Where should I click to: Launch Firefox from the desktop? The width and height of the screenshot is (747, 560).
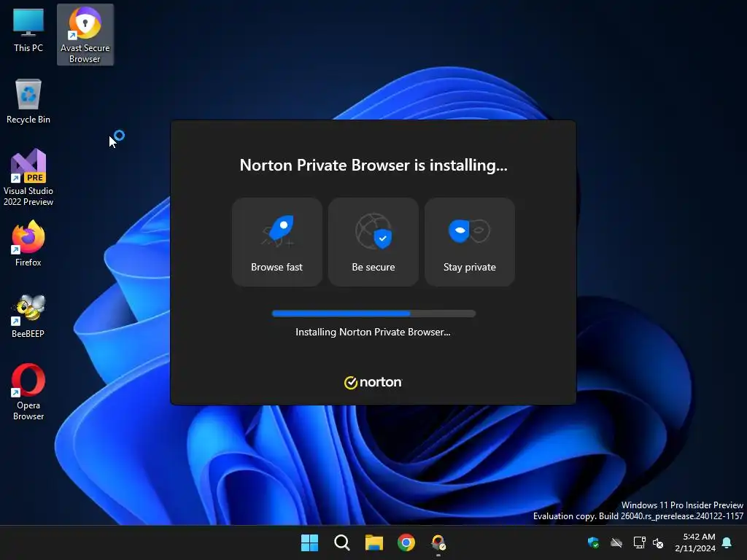click(28, 244)
